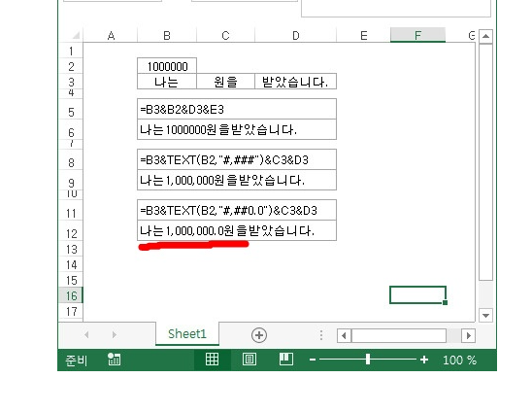Select cell with text 원을

(x=225, y=82)
